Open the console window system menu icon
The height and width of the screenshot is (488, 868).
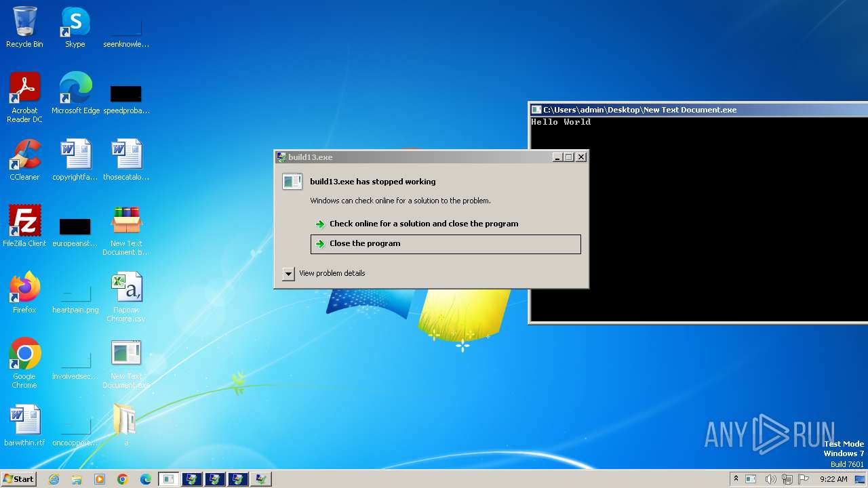tap(536, 110)
